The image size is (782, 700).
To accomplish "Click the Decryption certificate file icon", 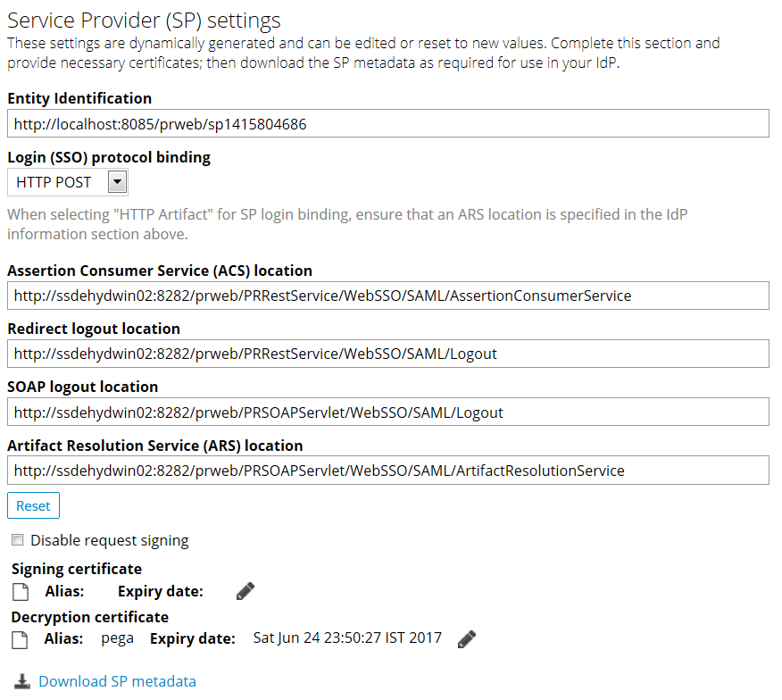I will tap(21, 639).
